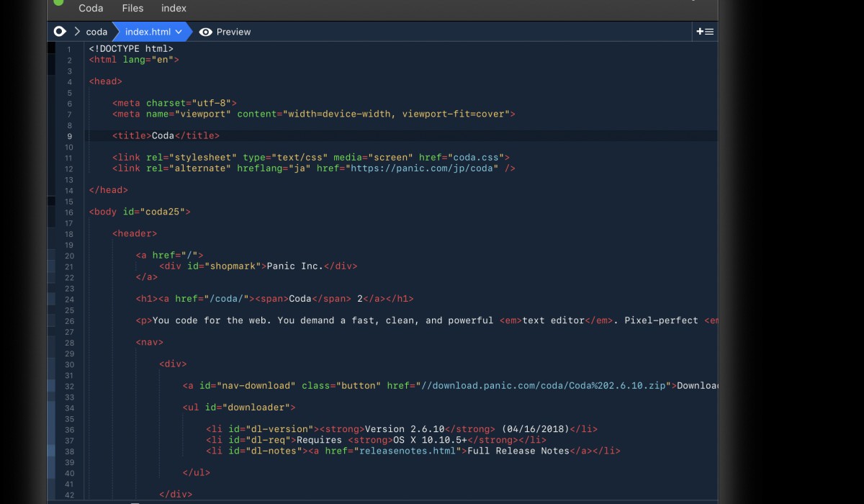Image resolution: width=864 pixels, height=504 pixels.
Task: Expand the chevron before the coda breadcrumb
Action: (x=77, y=32)
